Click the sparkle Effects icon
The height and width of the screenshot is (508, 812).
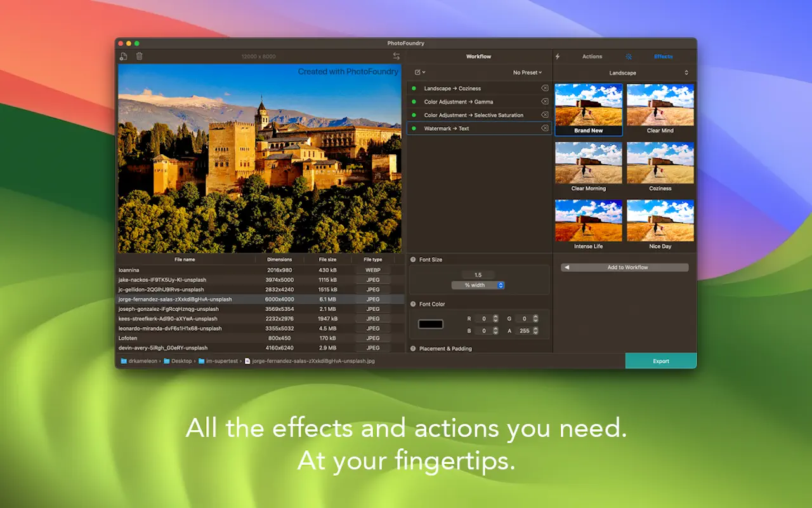coord(629,57)
